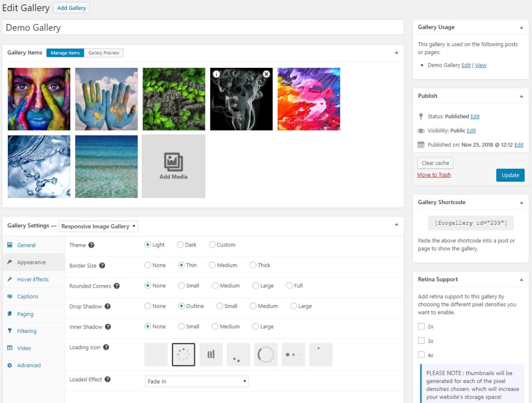This screenshot has width=532, height=403.
Task: Set Rounded Corners to Full
Action: coord(289,286)
